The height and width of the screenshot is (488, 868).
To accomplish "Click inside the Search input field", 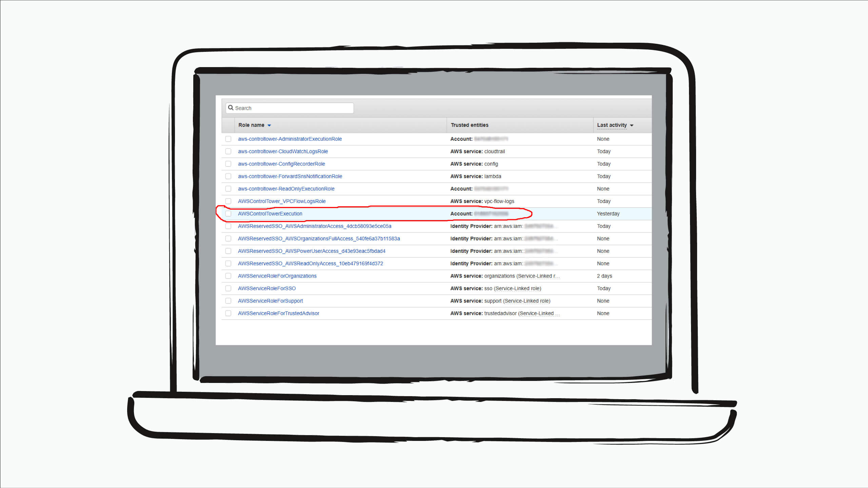I will coord(292,107).
